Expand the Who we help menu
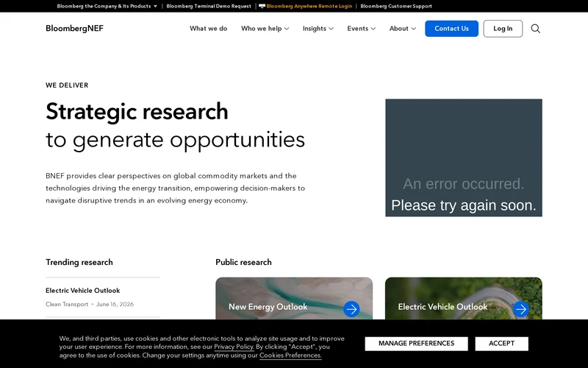This screenshot has height=368, width=588. [x=265, y=29]
